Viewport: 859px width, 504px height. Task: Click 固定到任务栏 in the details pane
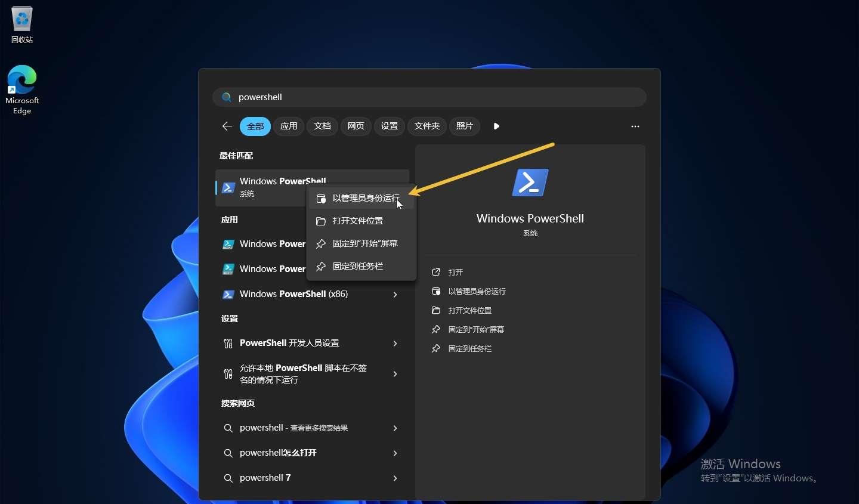(470, 348)
